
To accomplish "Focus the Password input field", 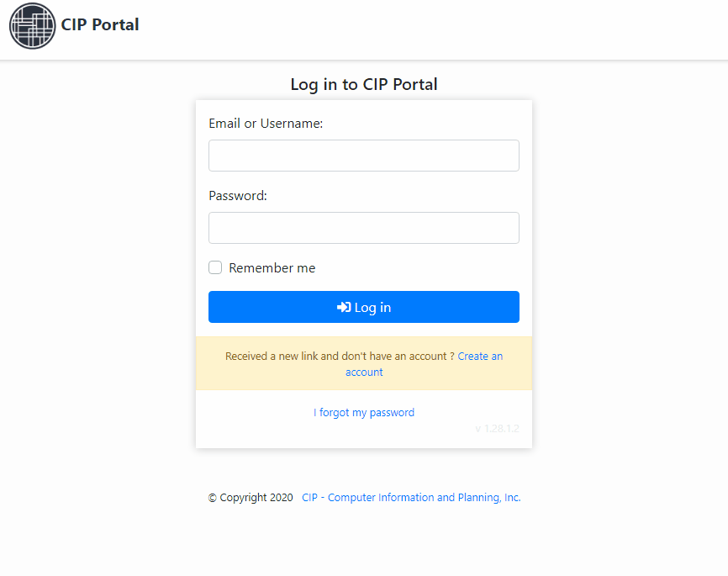I will (x=363, y=228).
